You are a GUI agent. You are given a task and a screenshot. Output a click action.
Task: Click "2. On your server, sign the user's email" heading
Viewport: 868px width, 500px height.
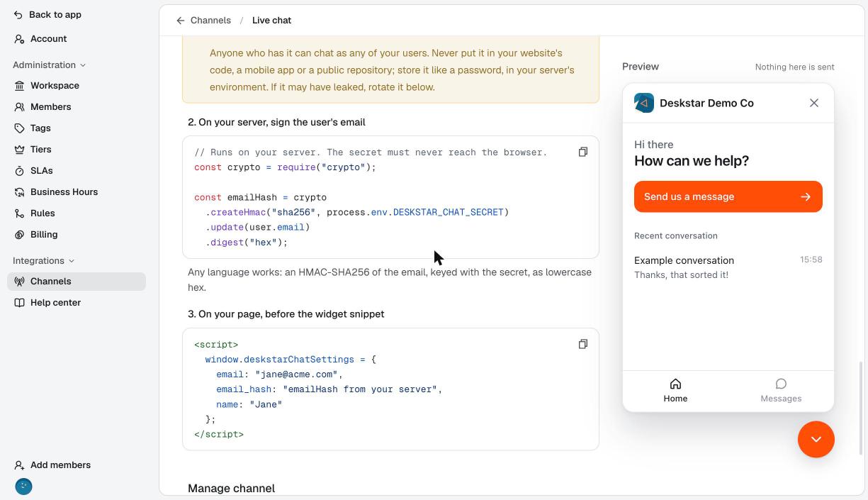click(276, 122)
